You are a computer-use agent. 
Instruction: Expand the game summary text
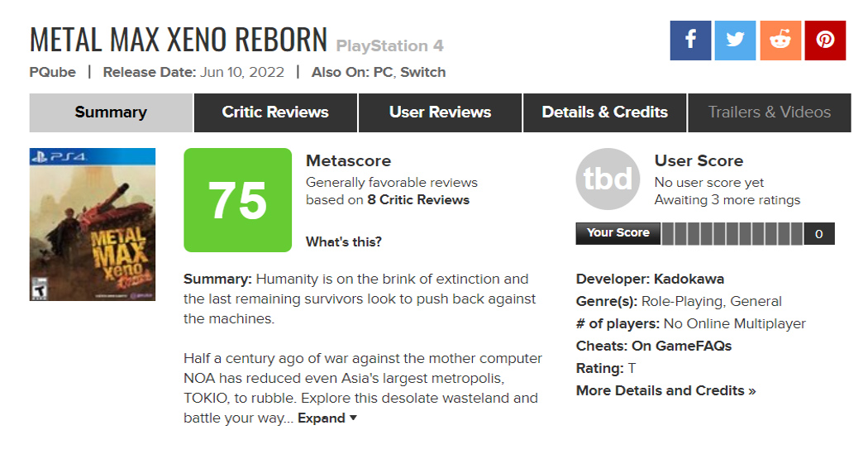pos(327,418)
